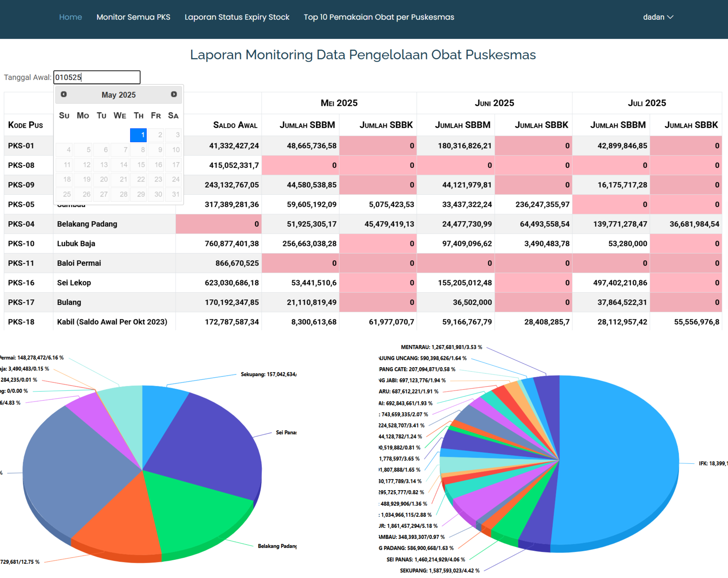The image size is (728, 578).
Task: Open Top 10 Pemakaian Obat per Puskesmas
Action: 379,17
